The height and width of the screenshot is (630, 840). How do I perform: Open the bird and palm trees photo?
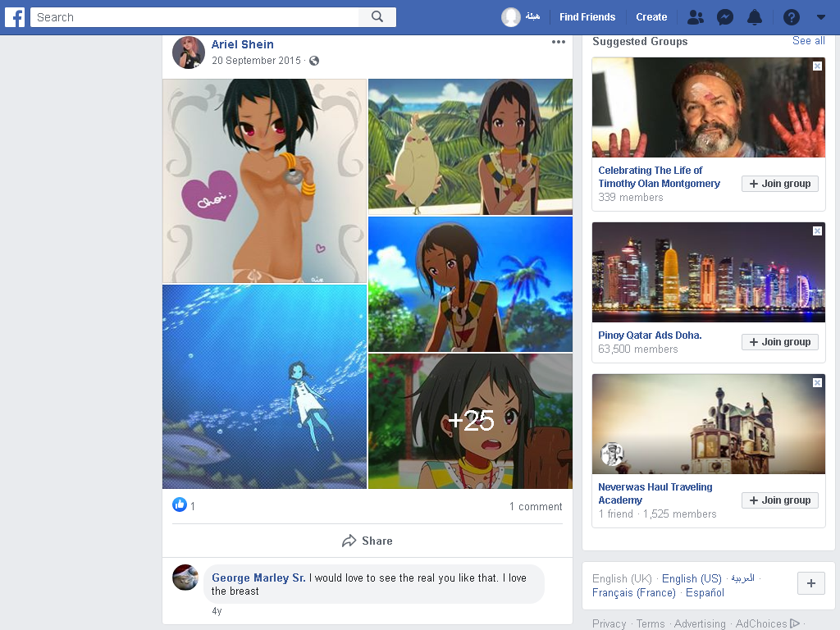click(x=470, y=147)
